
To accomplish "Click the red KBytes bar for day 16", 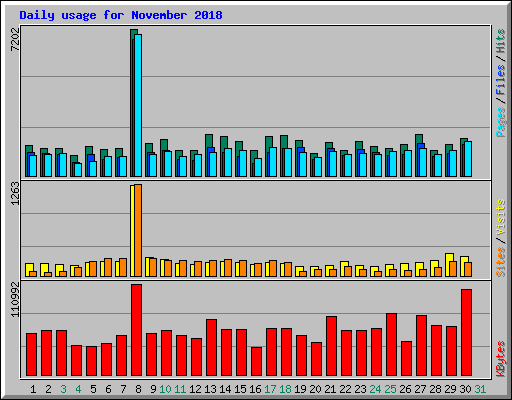I will pyautogui.click(x=256, y=362).
